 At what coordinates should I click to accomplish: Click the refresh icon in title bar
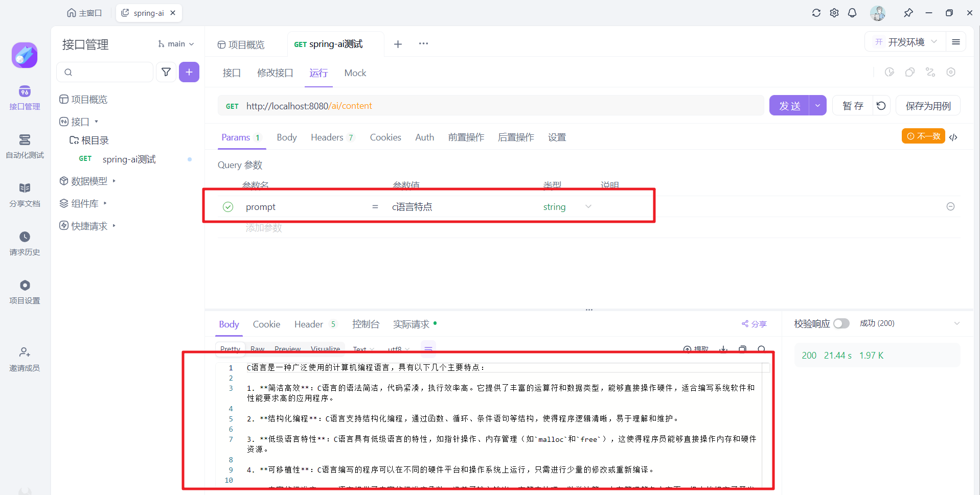point(816,13)
